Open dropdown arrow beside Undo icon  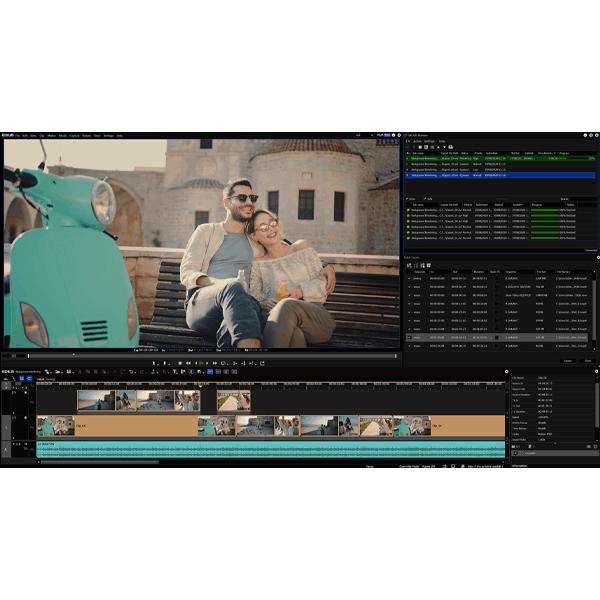tap(135, 372)
